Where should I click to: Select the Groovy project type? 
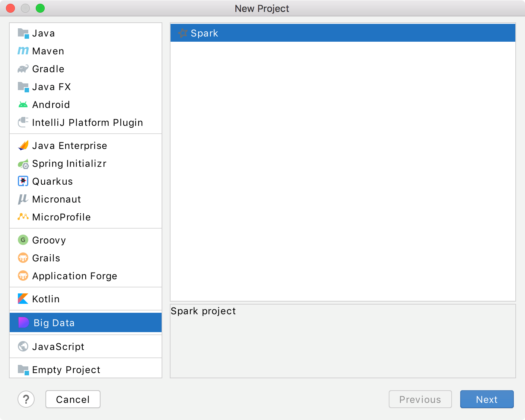coord(86,240)
